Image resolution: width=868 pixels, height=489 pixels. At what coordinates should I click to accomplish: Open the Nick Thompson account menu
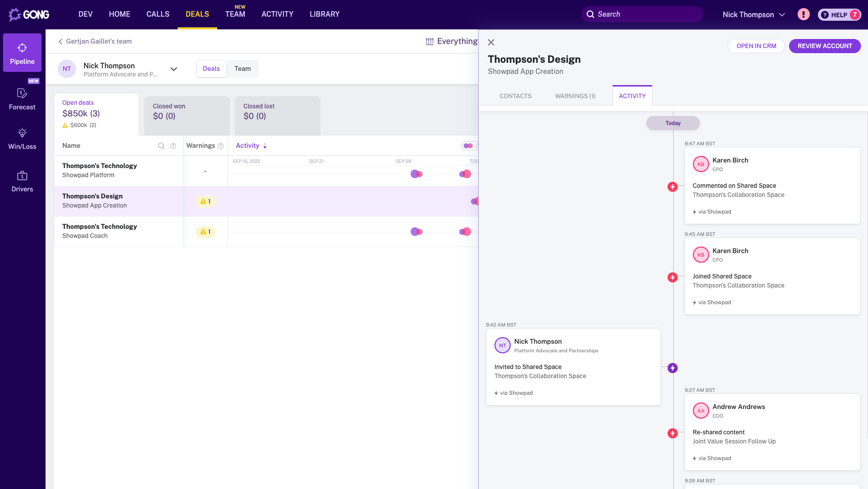(x=753, y=15)
